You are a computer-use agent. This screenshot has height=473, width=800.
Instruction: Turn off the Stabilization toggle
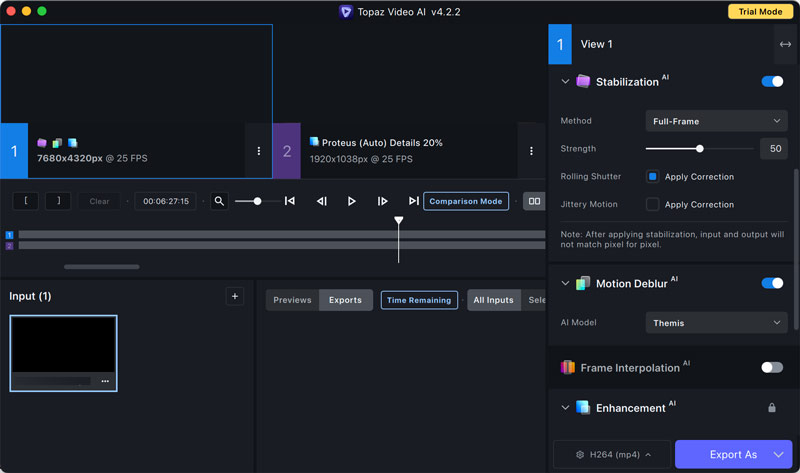tap(772, 81)
